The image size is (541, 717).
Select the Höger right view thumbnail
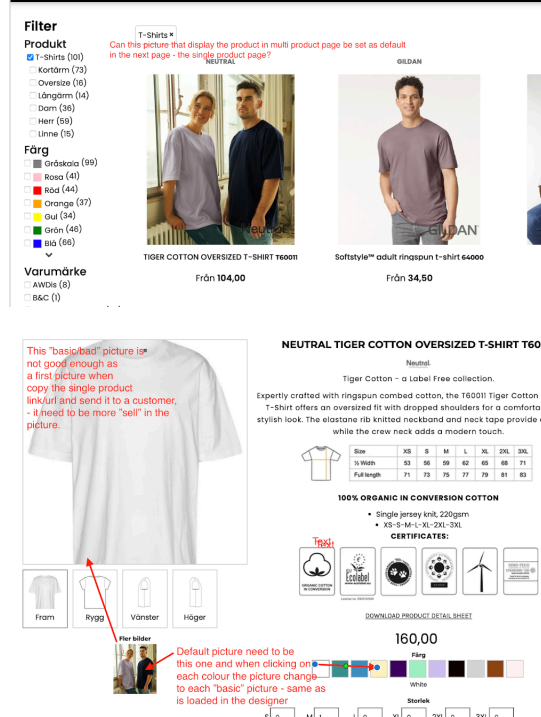click(x=194, y=598)
